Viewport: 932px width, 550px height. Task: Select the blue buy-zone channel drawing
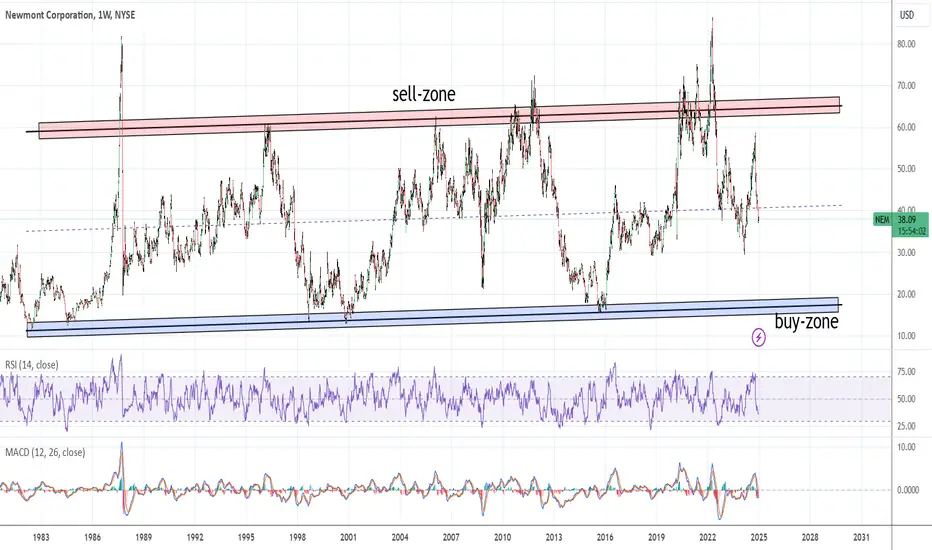click(x=433, y=317)
